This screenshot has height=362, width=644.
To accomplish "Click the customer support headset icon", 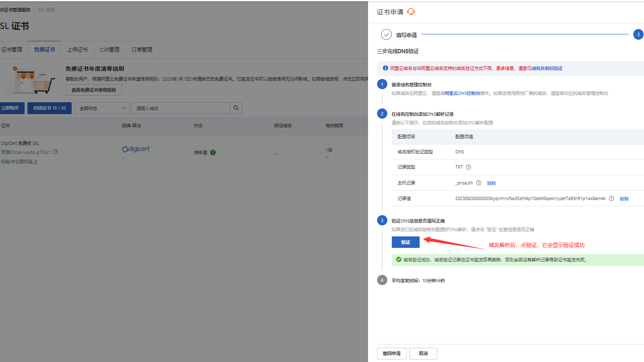I will click(411, 12).
